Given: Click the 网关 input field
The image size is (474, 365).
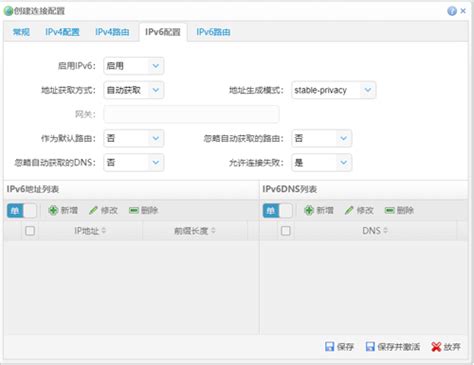Looking at the screenshot, I should coord(191,114).
